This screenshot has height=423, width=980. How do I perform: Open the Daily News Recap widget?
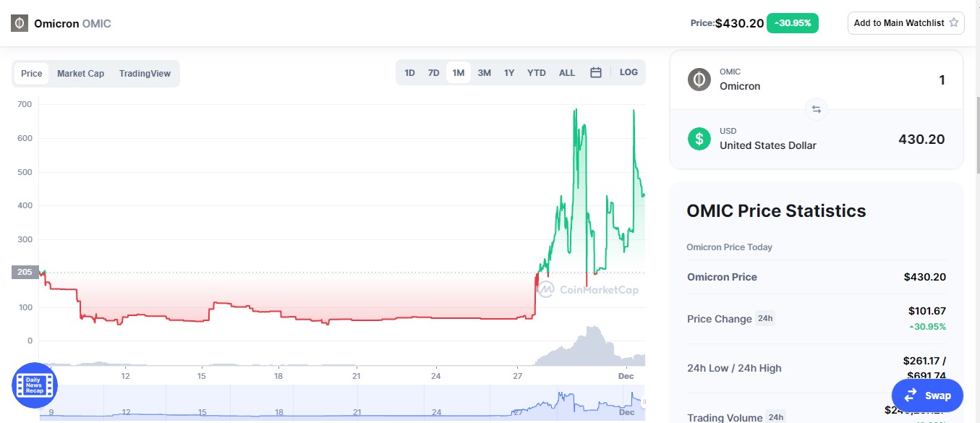(x=34, y=385)
